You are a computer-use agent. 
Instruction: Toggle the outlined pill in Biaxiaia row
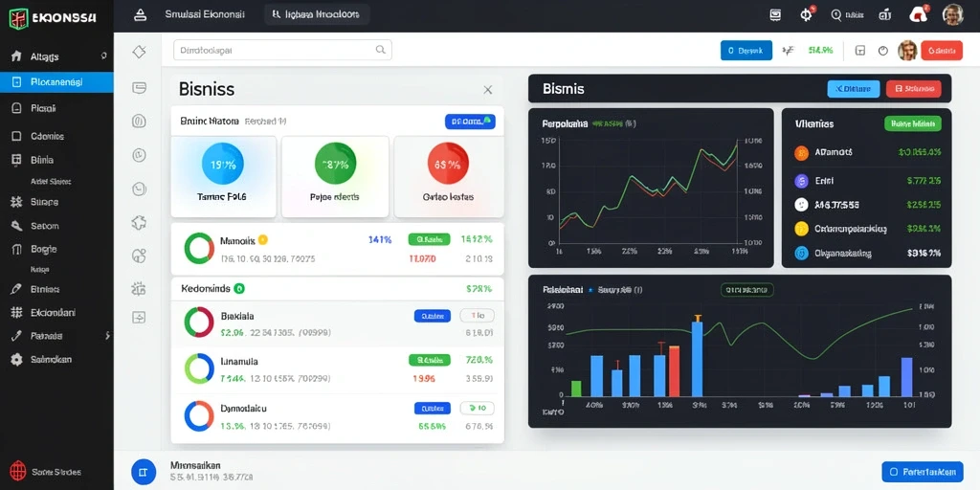pyautogui.click(x=477, y=316)
